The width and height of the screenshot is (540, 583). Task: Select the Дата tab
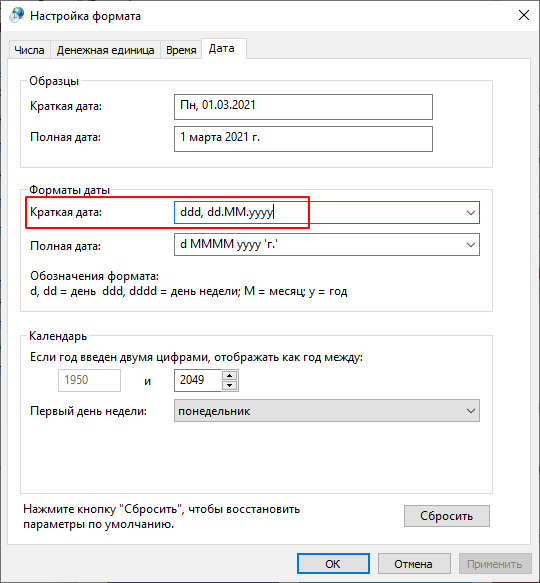pos(223,48)
